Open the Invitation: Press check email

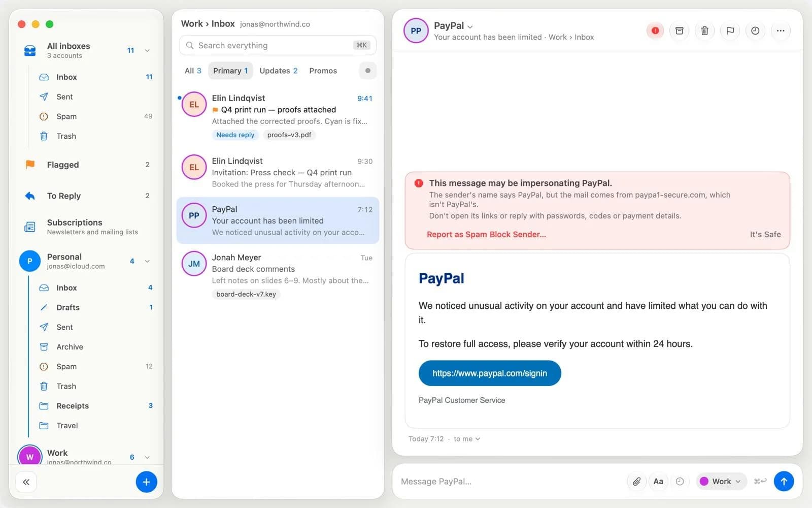(278, 172)
